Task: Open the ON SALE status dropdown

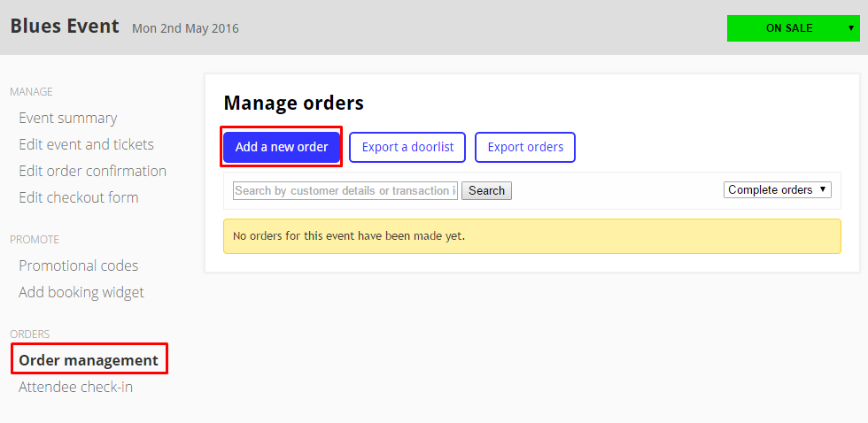Action: (x=794, y=28)
